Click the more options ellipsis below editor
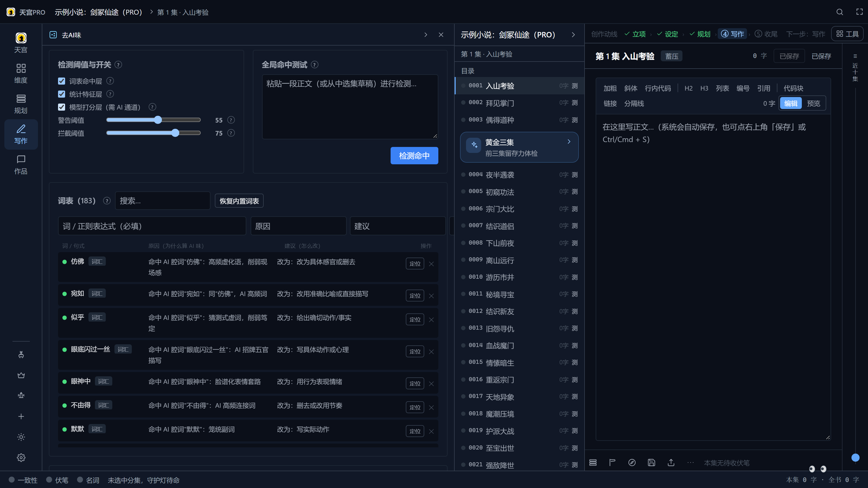The height and width of the screenshot is (488, 868). 690,463
